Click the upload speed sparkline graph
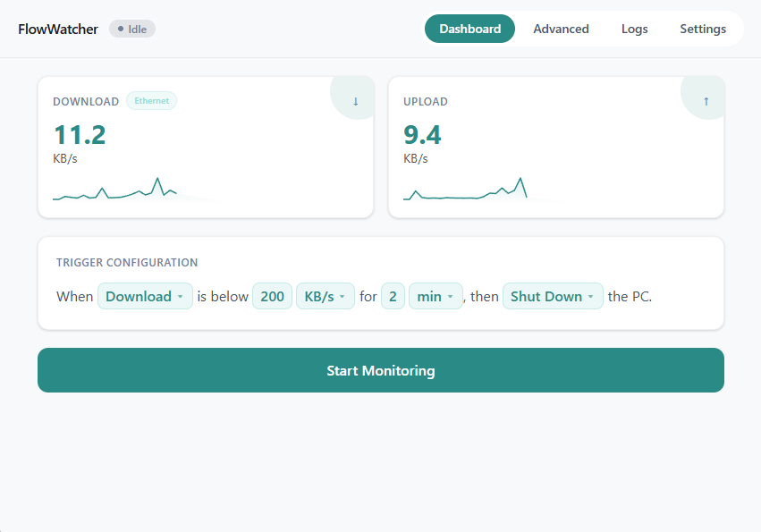The width and height of the screenshot is (761, 532). [x=465, y=190]
